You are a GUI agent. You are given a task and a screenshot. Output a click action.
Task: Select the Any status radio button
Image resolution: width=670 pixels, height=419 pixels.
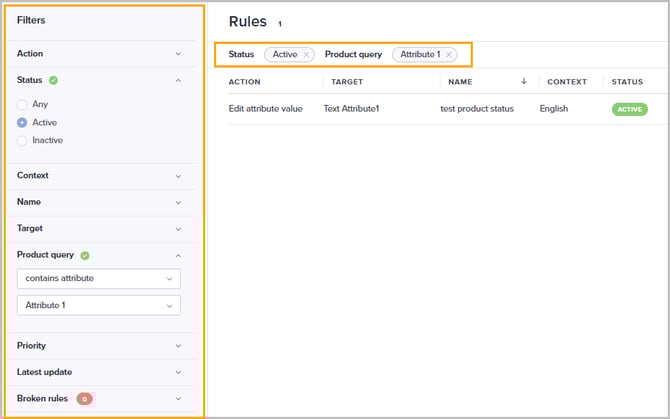point(22,104)
